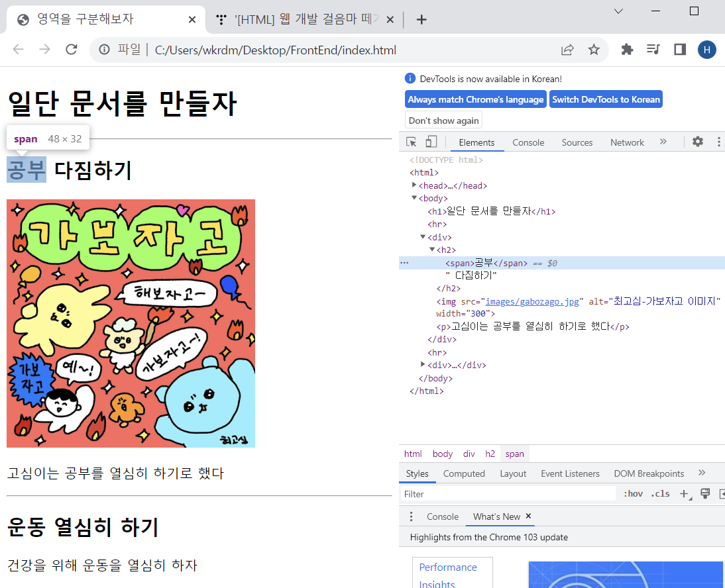
Task: Open the Event Listeners pane tab
Action: (570, 474)
